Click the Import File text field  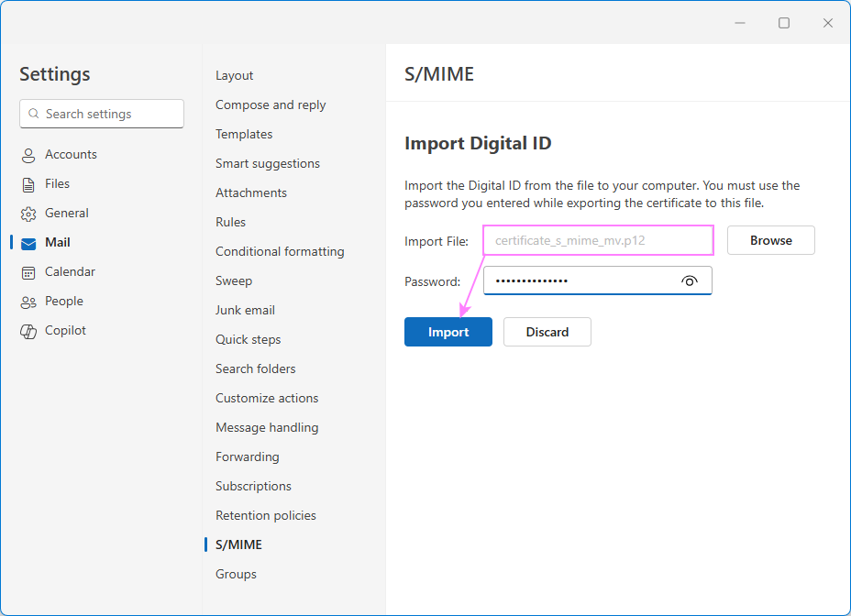click(x=597, y=240)
